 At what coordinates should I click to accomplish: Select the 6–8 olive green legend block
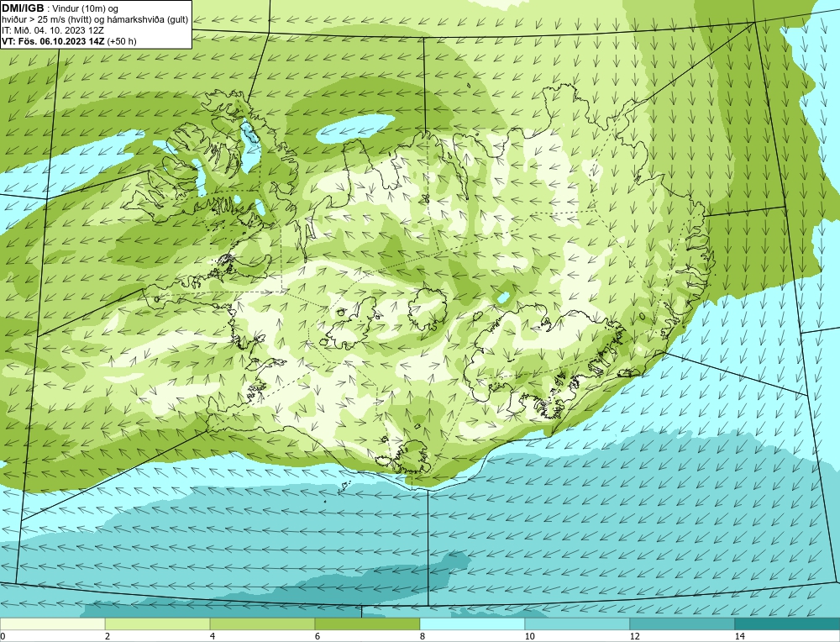(368, 624)
